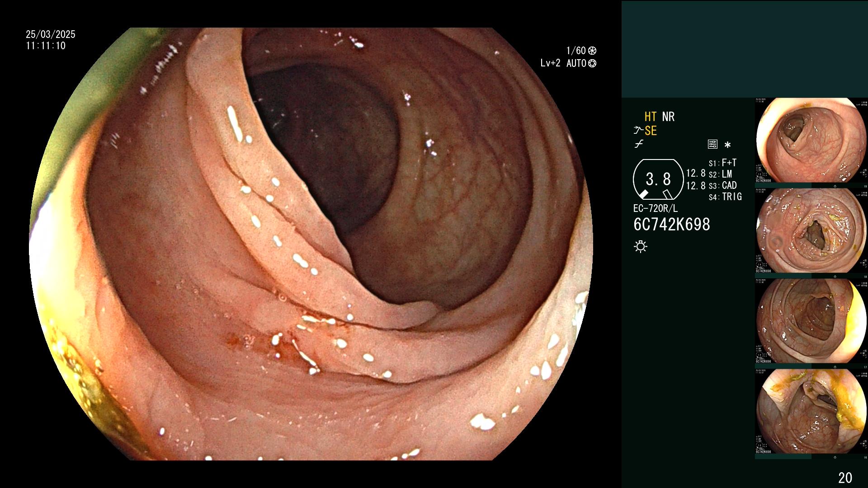
Task: Click the date 25/03/2025
Action: [x=51, y=34]
